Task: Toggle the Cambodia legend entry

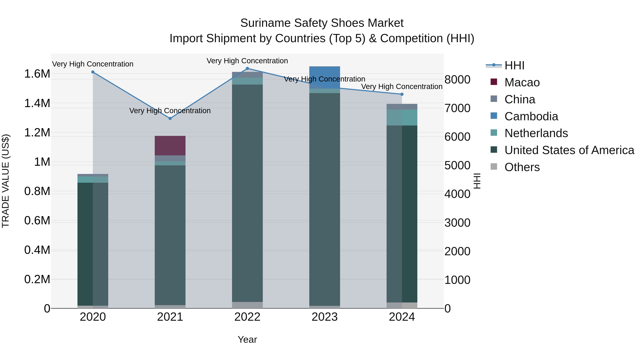Action: click(x=524, y=116)
